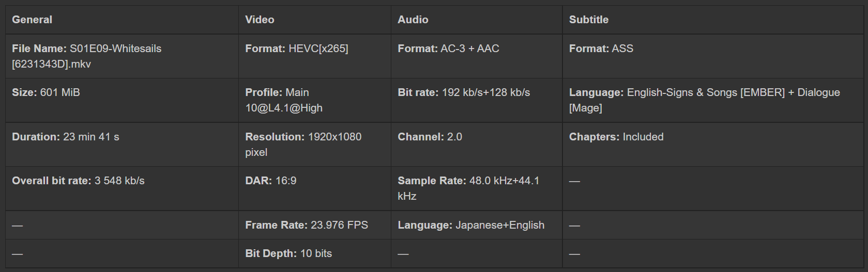The height and width of the screenshot is (272, 868).
Task: Select the Channel 2.0 cell
Action: [430, 137]
